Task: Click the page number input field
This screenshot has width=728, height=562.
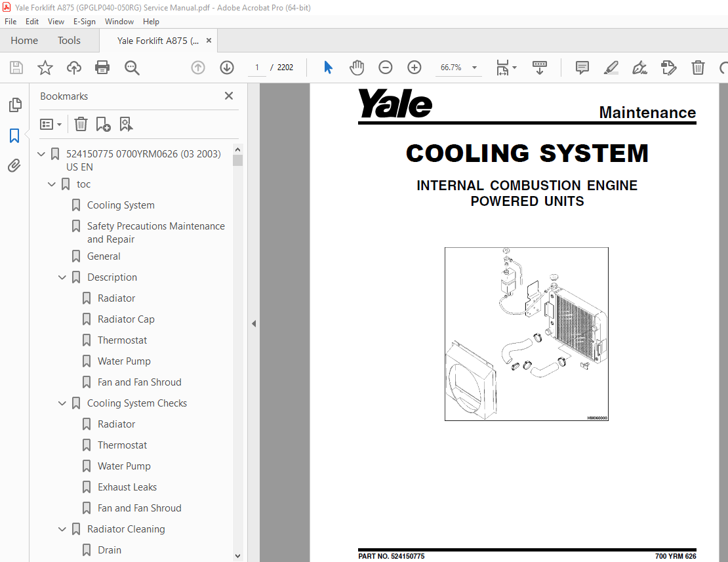Action: [256, 68]
